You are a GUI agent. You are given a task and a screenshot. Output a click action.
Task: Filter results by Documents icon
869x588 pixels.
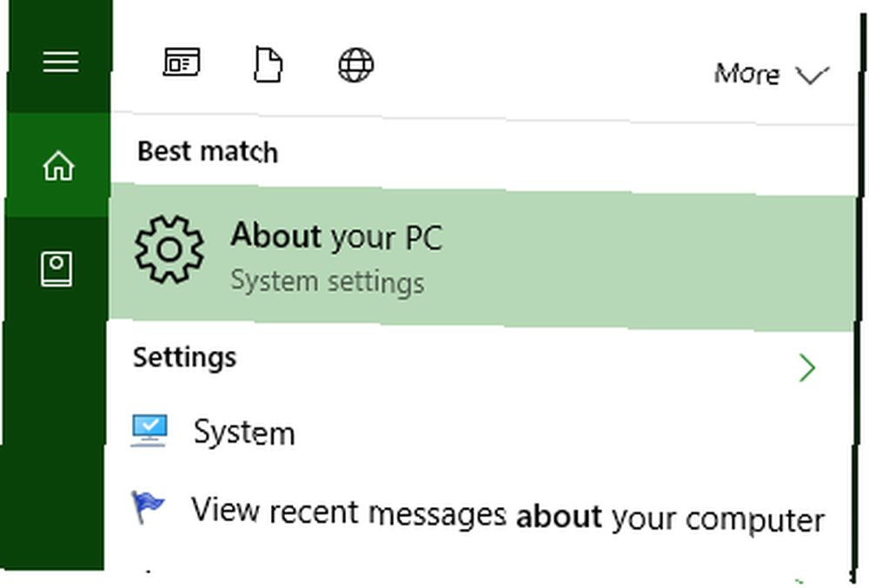pos(269,65)
